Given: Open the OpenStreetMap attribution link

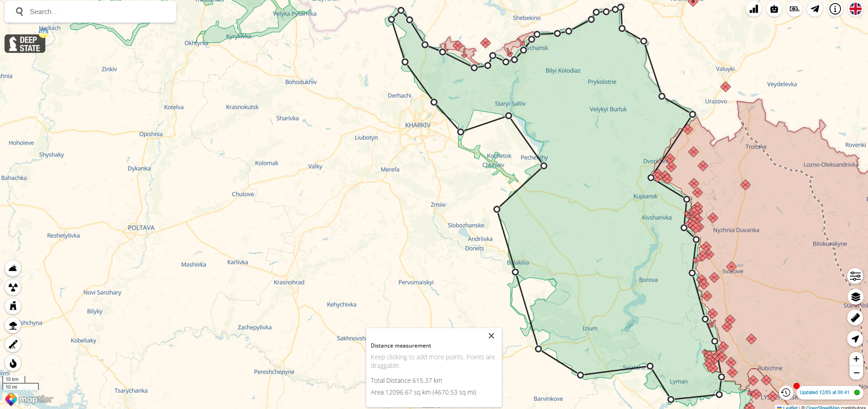Looking at the screenshot, I should click(823, 408).
